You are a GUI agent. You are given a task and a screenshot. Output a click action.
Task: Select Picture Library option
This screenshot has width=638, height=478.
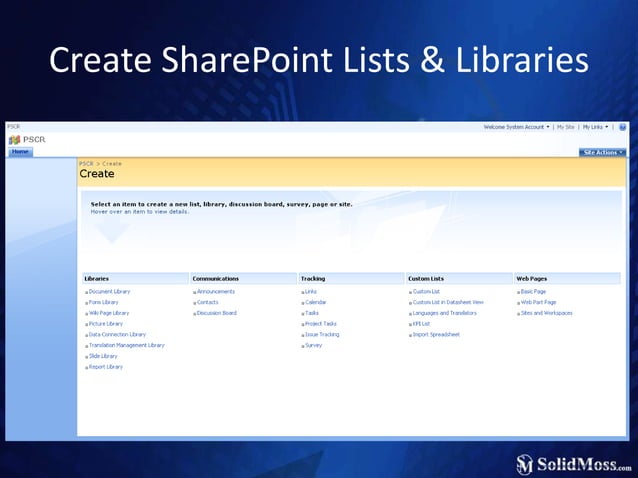click(x=106, y=324)
